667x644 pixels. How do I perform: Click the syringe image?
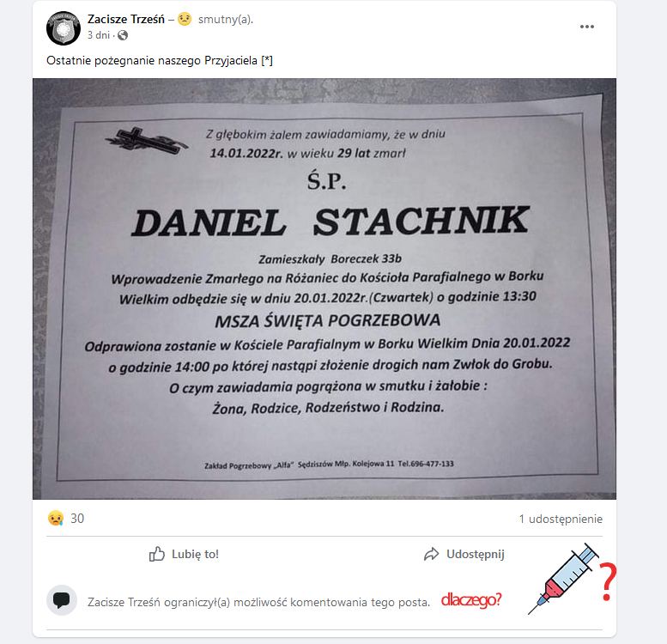coord(563,579)
